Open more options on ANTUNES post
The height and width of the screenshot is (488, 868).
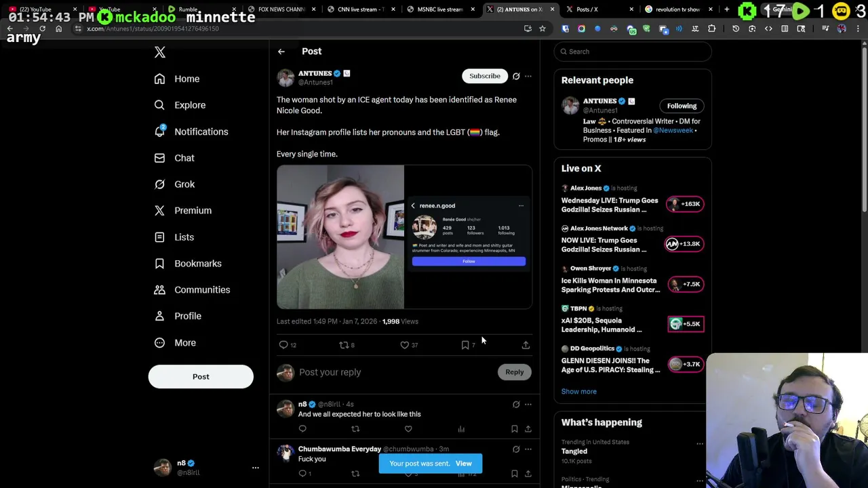pos(528,76)
